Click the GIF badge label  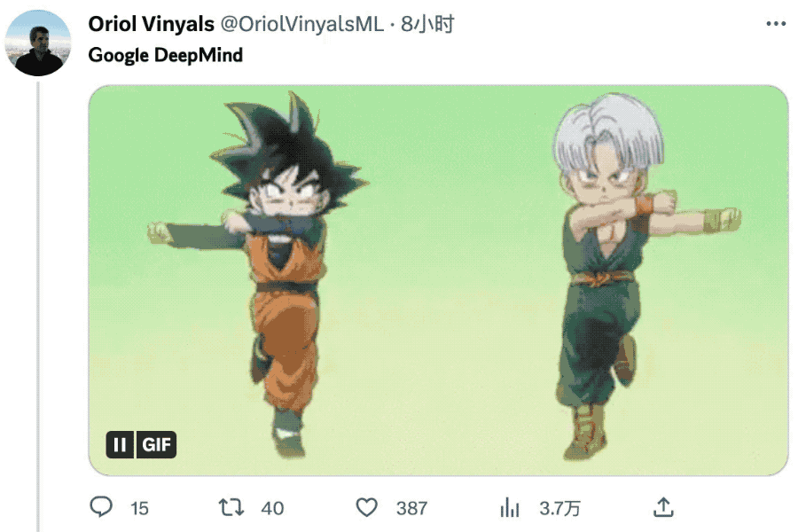pos(156,444)
